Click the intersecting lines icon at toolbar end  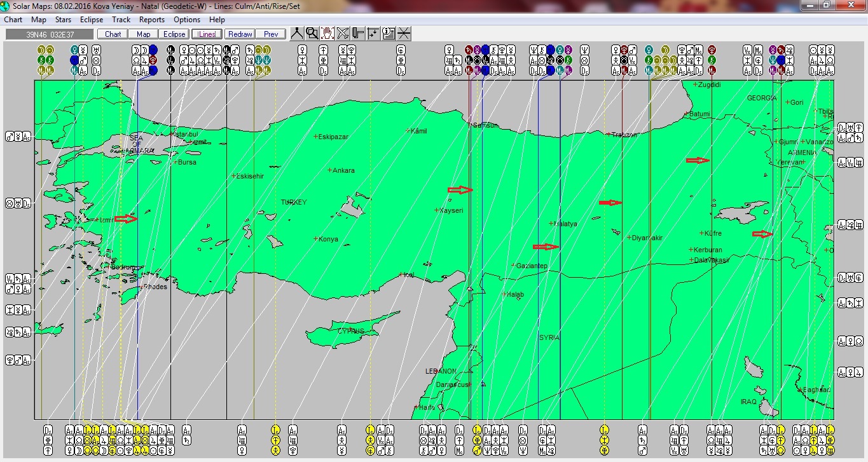click(404, 34)
